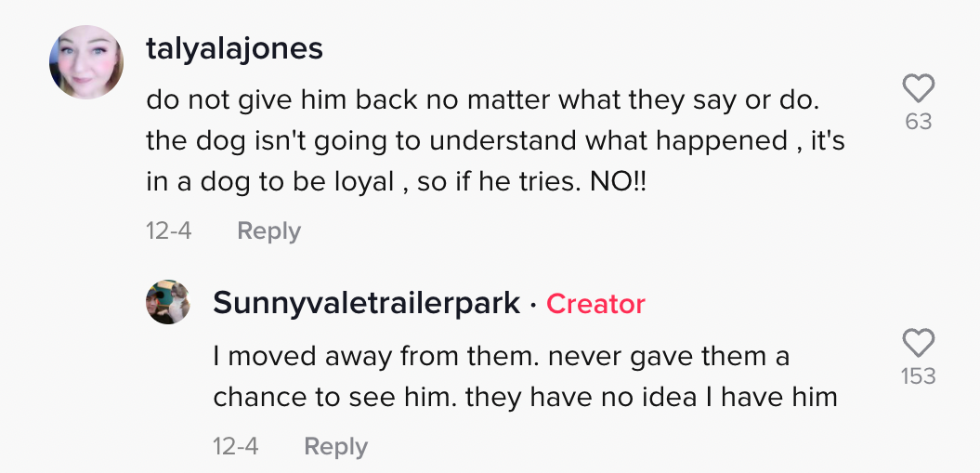Like the comment by talyalajones
This screenshot has height=473, width=980.
pyautogui.click(x=918, y=89)
